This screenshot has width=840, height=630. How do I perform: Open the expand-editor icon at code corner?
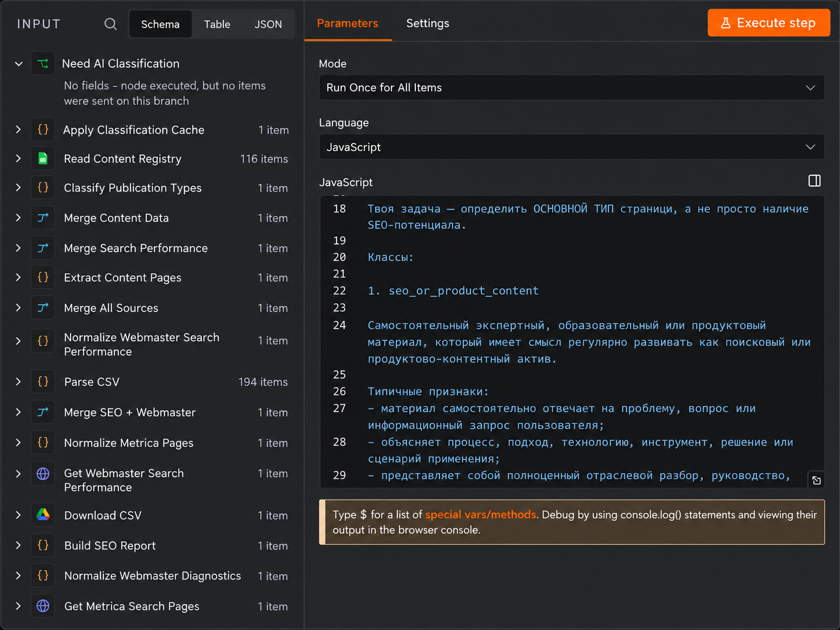coord(816,480)
